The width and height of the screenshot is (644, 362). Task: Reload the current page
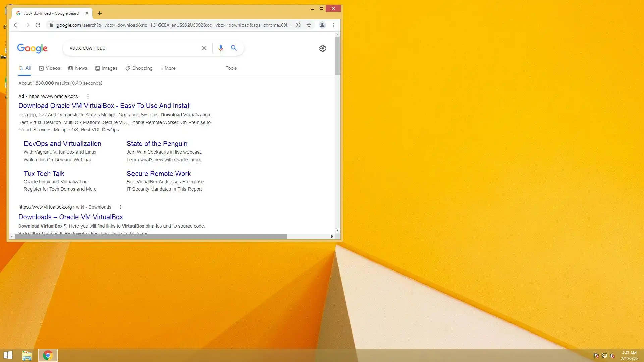38,25
